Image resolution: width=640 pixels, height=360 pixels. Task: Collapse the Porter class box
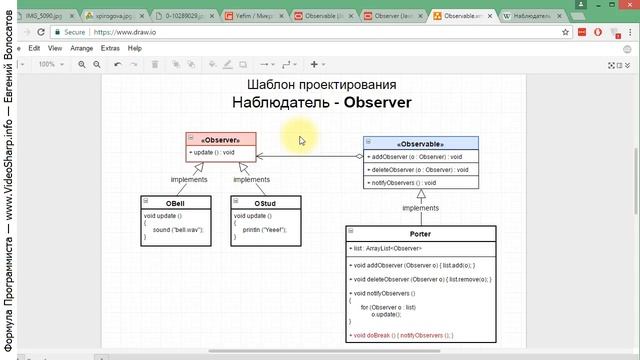pos(351,231)
